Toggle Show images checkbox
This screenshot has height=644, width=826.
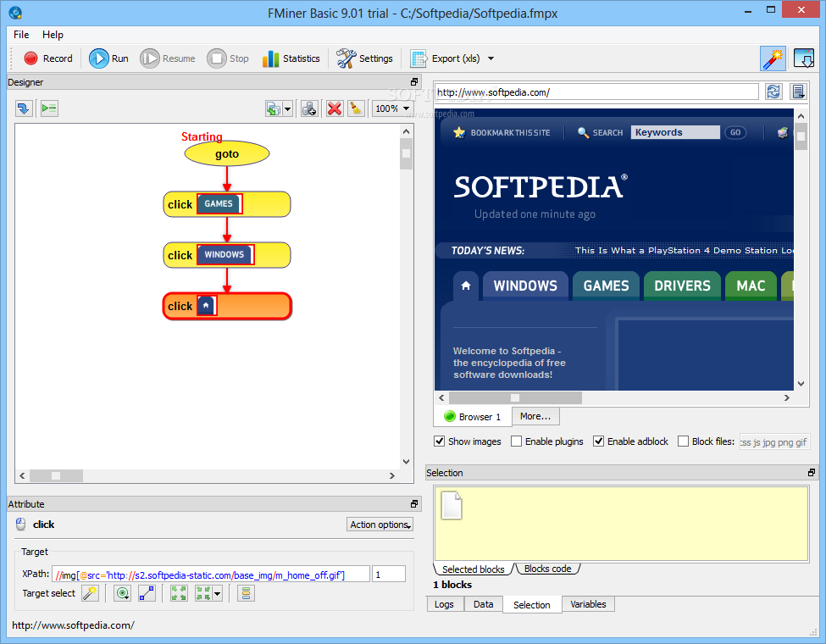click(440, 441)
